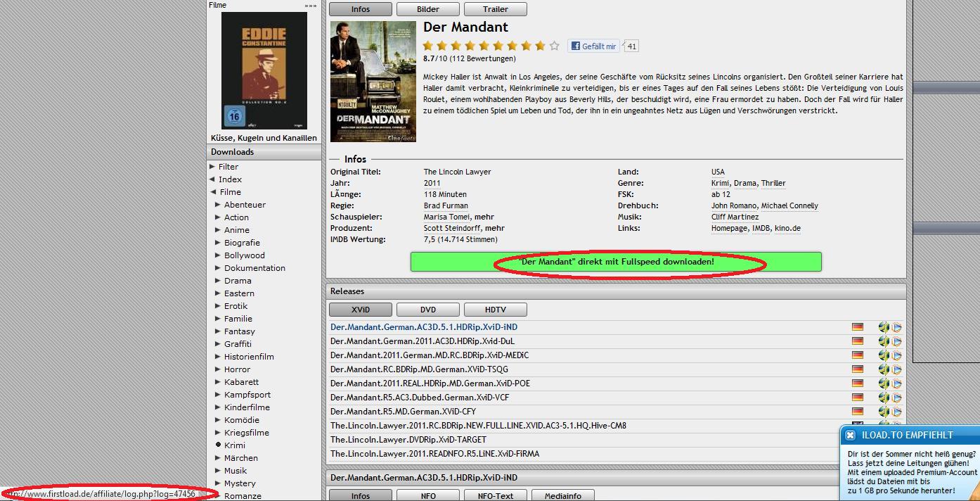Click the Der Mandant movie poster

tap(373, 81)
